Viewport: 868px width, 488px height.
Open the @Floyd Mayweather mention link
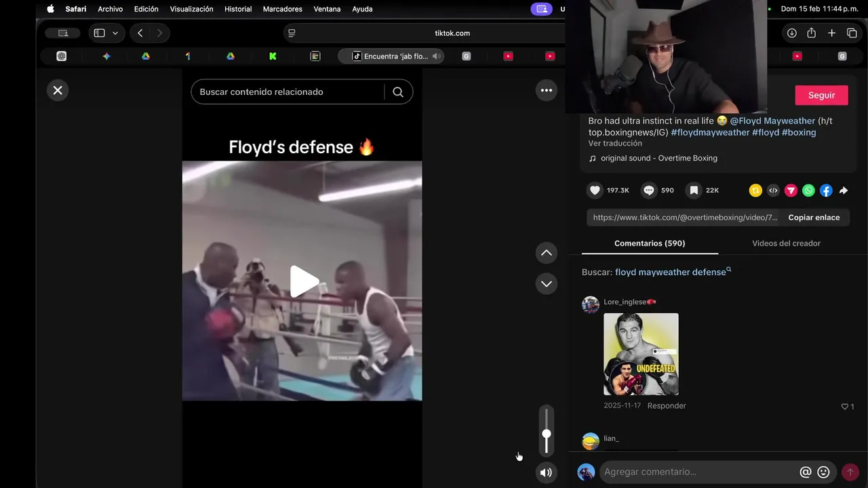point(772,121)
